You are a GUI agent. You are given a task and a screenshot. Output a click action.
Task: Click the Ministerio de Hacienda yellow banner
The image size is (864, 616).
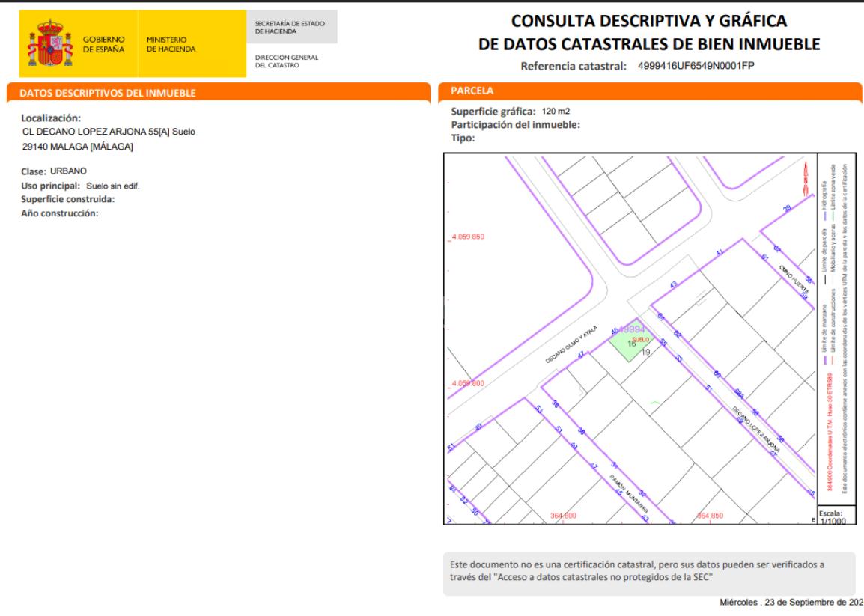point(171,44)
